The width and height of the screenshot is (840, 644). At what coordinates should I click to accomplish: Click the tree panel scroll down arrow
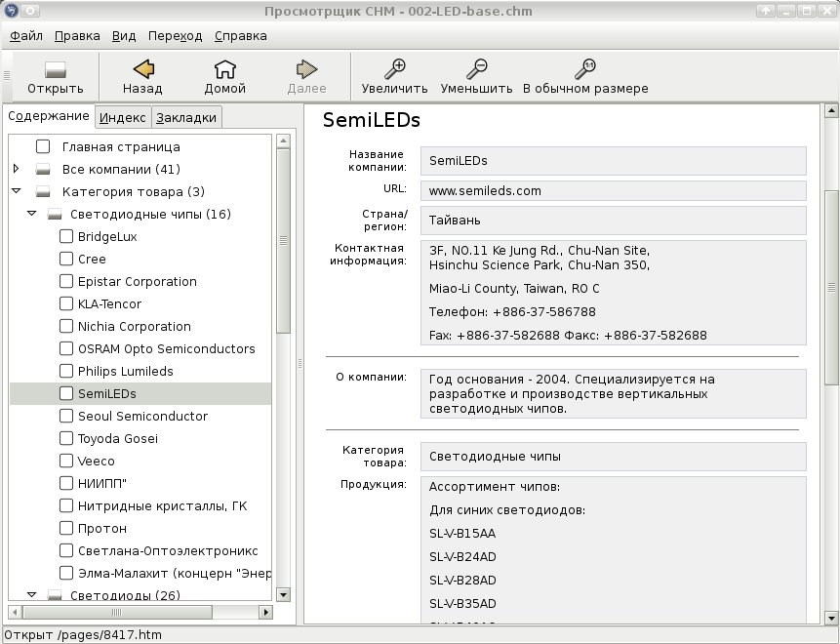coord(283,594)
